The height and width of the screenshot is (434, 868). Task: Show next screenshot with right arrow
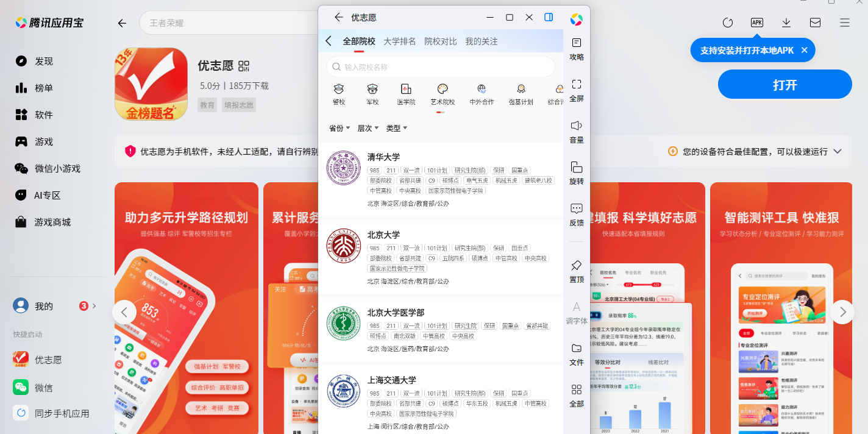point(842,312)
